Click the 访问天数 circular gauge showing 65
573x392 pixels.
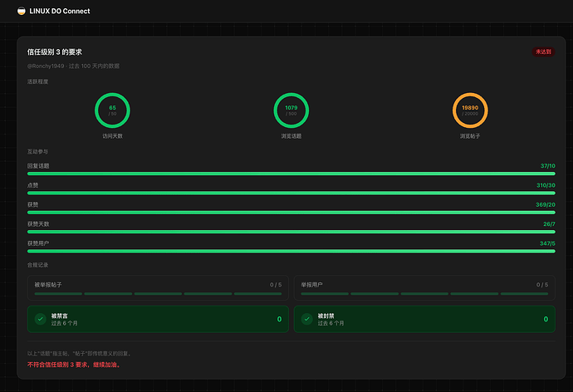(x=112, y=110)
